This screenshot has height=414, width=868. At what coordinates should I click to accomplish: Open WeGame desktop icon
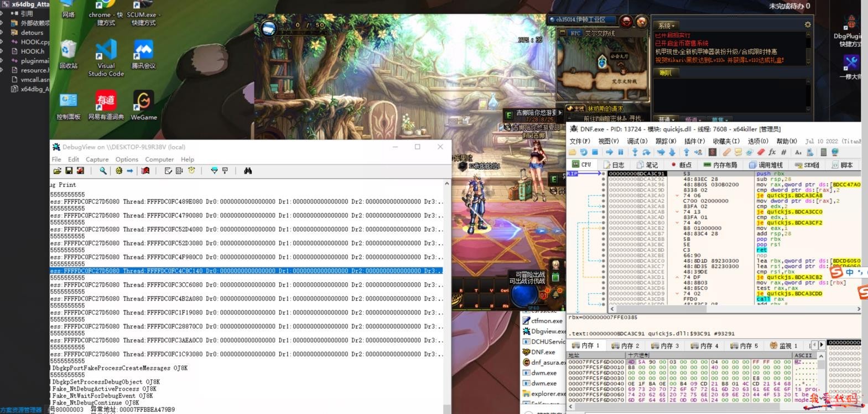[x=144, y=105]
